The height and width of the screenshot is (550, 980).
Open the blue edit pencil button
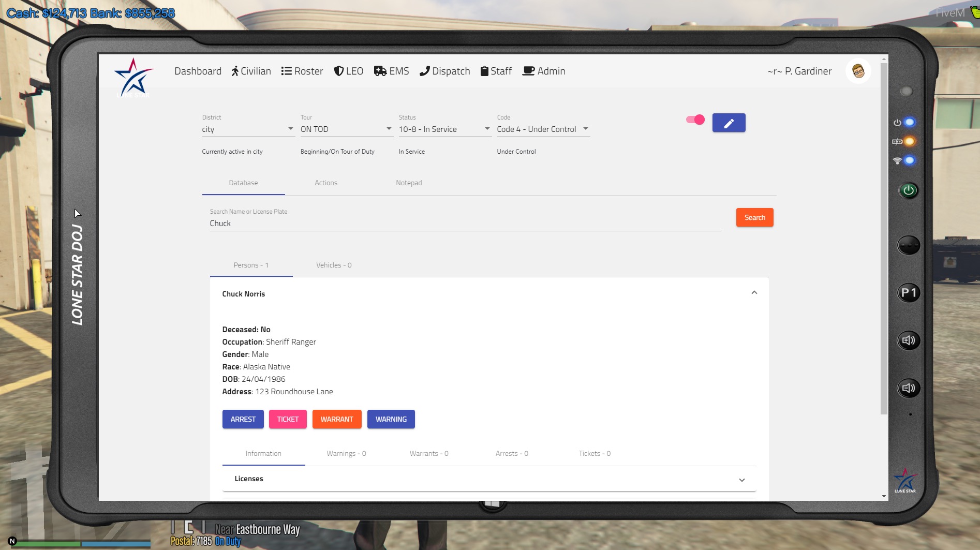tap(729, 123)
